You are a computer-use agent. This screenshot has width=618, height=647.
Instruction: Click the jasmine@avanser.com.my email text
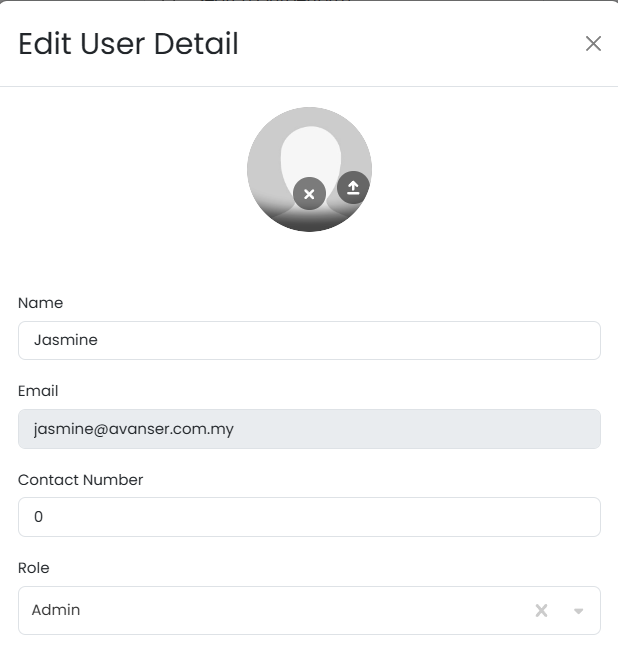pos(134,429)
